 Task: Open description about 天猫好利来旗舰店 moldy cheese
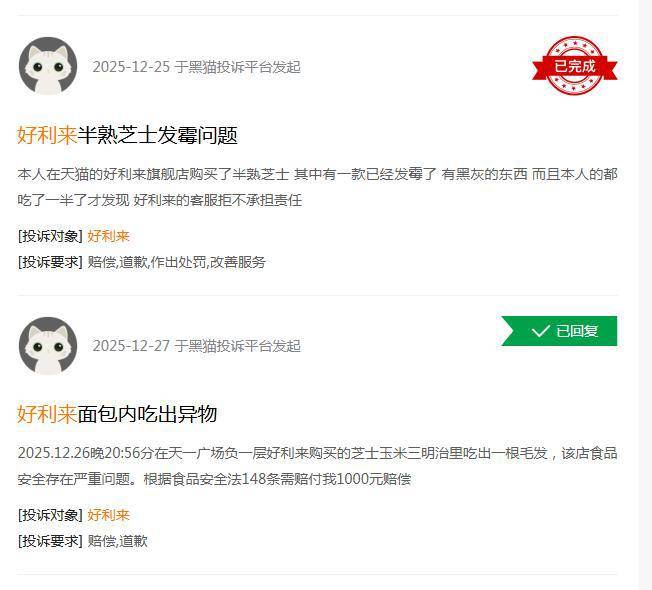point(317,187)
